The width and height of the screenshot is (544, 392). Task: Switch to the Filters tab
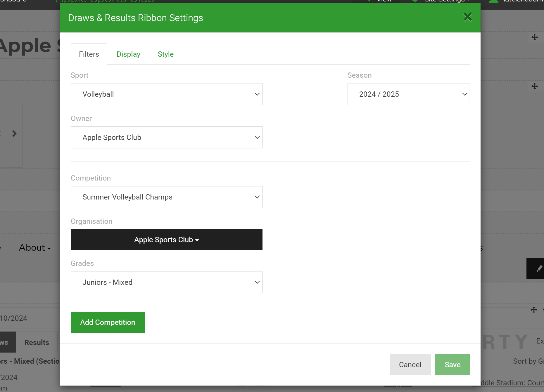(x=89, y=54)
